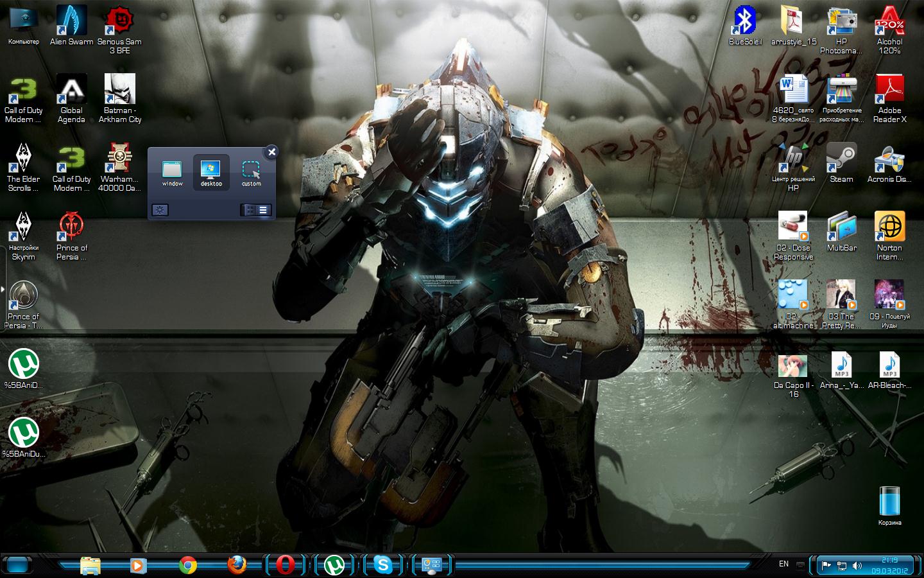Select the Steam desktop shortcut
The image size is (924, 578).
[841, 163]
